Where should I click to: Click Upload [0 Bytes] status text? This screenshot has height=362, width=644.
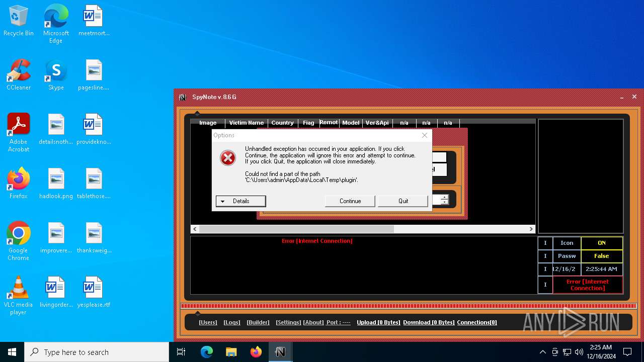[378, 322]
